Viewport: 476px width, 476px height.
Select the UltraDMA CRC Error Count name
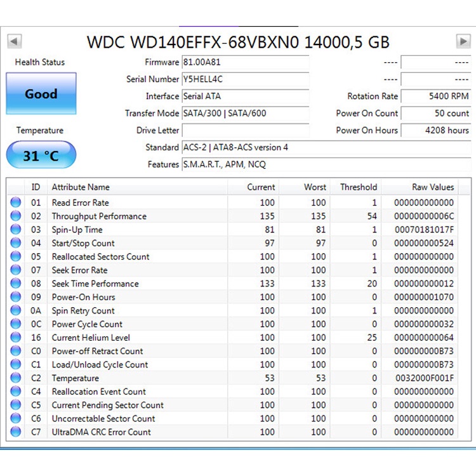point(101,432)
